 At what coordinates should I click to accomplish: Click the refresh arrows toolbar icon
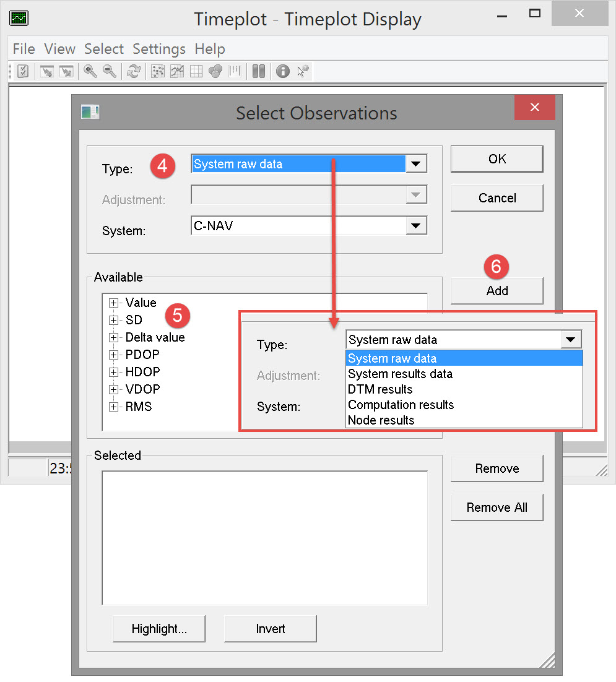pyautogui.click(x=133, y=72)
